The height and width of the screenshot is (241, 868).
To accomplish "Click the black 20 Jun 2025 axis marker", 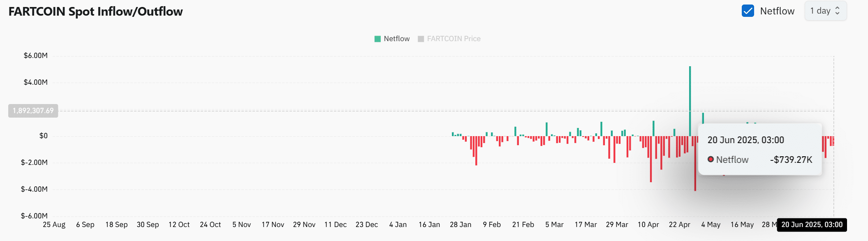I will point(812,225).
